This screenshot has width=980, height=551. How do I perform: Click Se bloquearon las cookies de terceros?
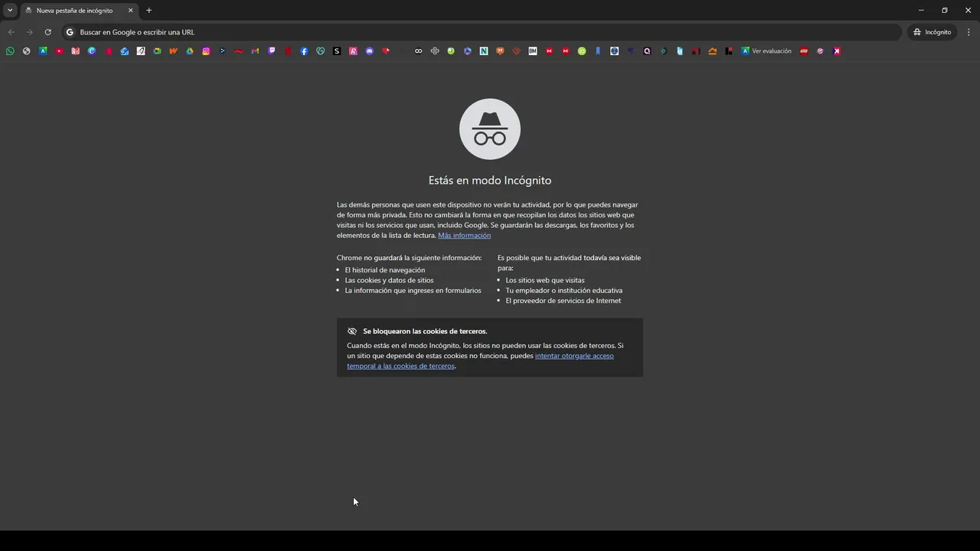point(425,331)
